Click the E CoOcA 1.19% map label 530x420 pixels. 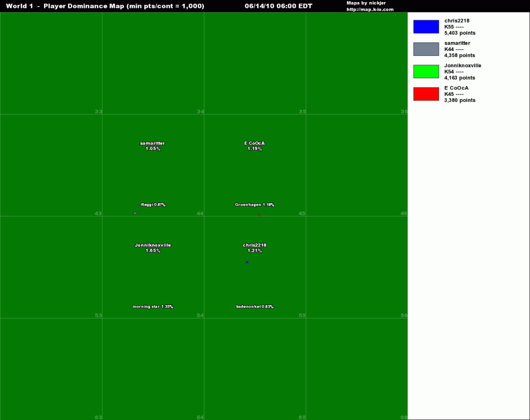(x=255, y=146)
